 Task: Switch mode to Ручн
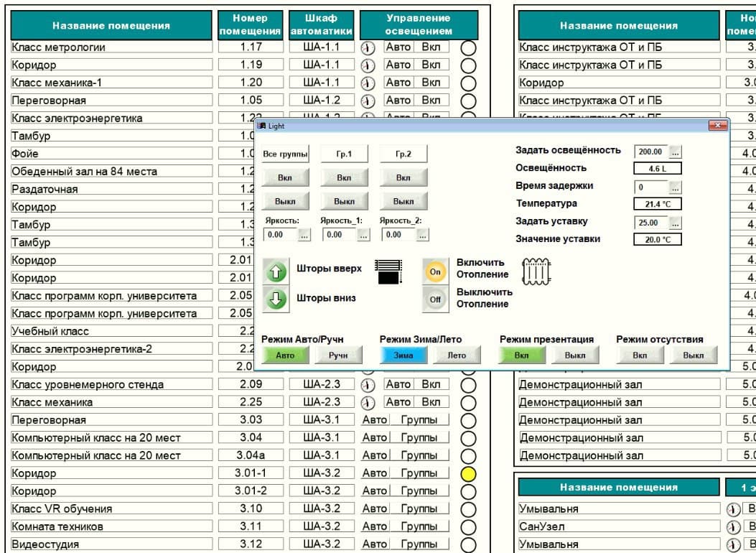pyautogui.click(x=338, y=355)
